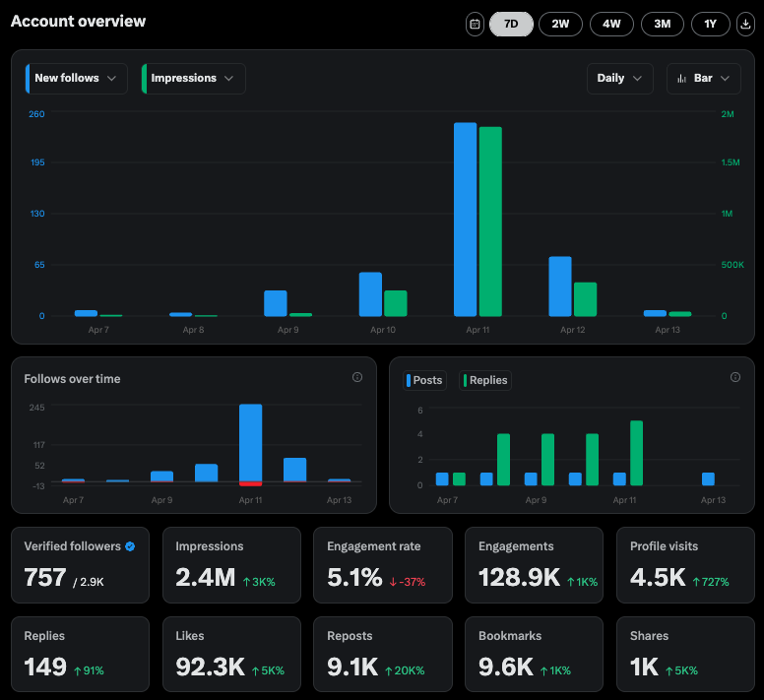Download the analytics data export icon
Viewport: 764px width, 700px height.
[x=745, y=24]
